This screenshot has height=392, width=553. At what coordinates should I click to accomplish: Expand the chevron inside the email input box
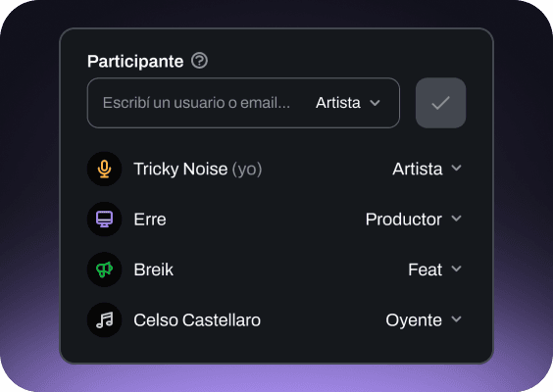click(x=375, y=103)
